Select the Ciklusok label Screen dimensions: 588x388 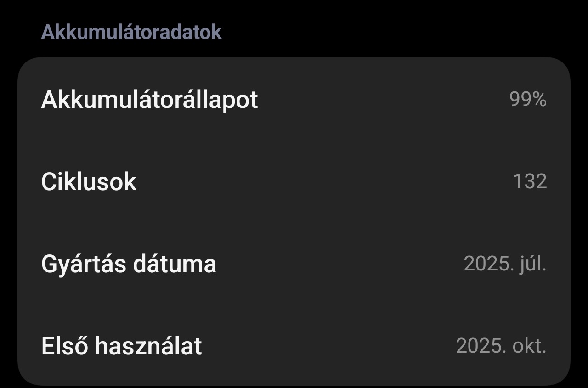(x=89, y=182)
